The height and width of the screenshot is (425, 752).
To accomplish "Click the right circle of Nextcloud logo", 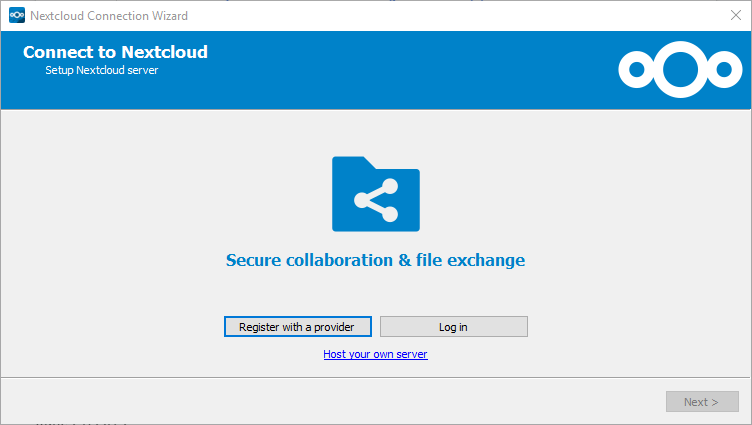I will click(x=724, y=70).
